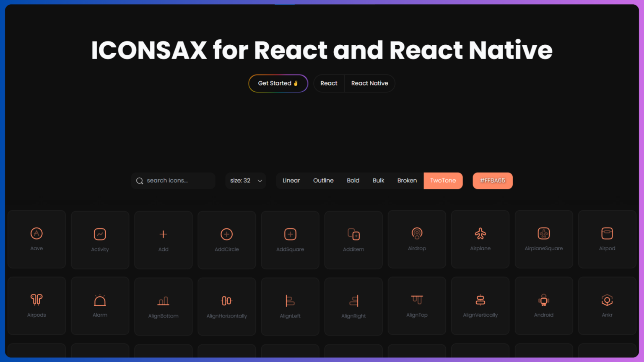The height and width of the screenshot is (362, 644).
Task: Click the Airdrop icon tile
Action: [417, 239]
